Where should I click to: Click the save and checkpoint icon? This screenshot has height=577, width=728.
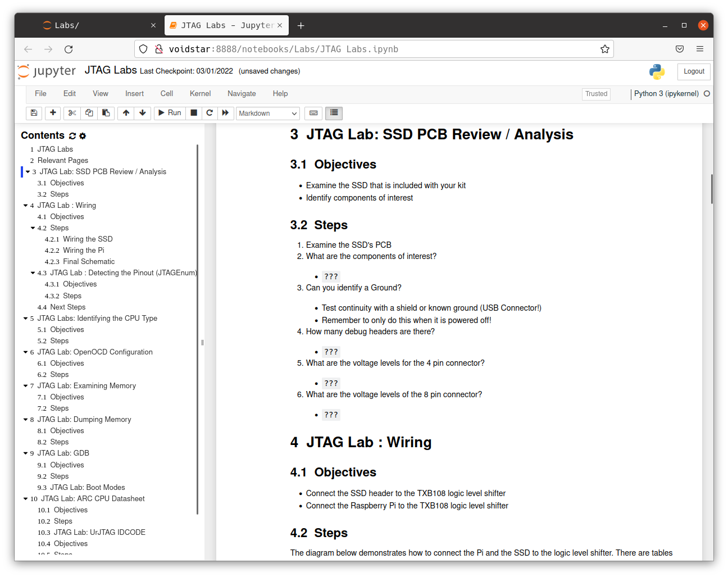(x=34, y=113)
